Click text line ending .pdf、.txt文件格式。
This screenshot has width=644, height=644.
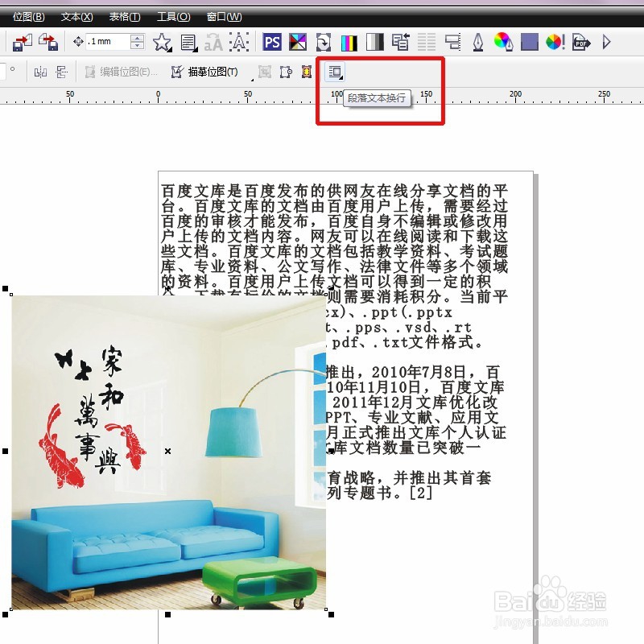405,341
